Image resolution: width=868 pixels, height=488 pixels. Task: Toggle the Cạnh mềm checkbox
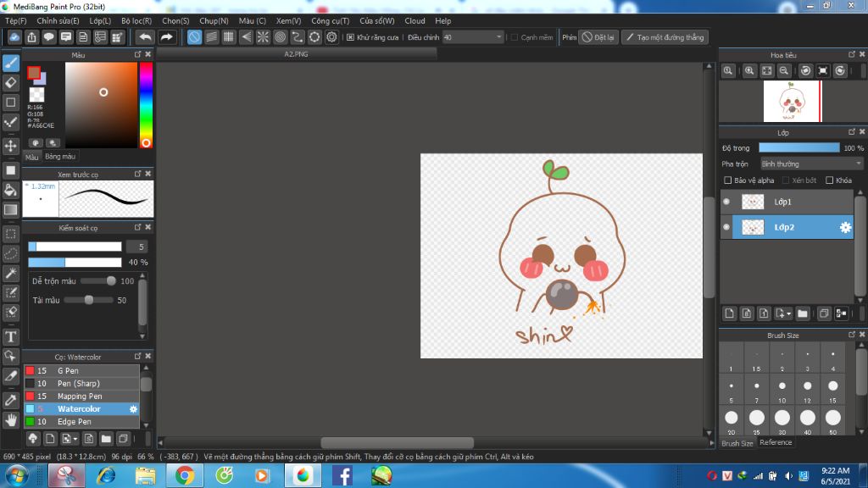pyautogui.click(x=515, y=37)
